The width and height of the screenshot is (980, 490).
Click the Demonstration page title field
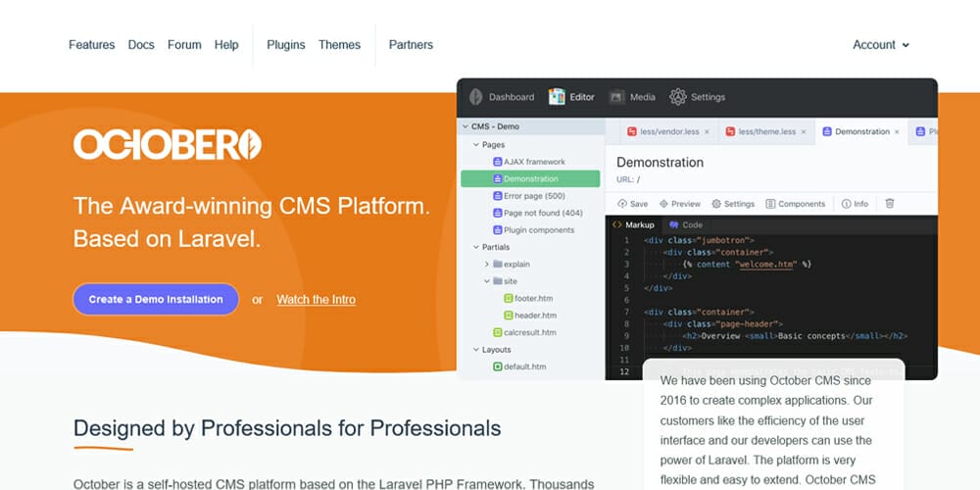tap(660, 163)
